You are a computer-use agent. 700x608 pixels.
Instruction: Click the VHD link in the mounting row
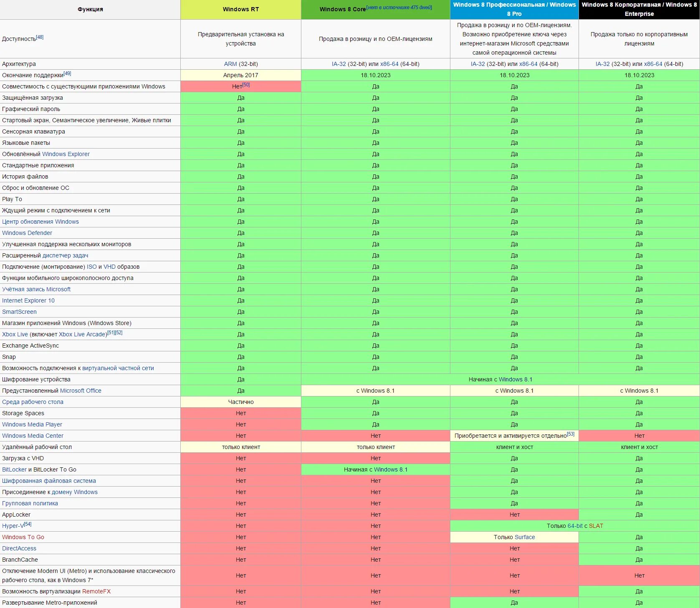click(x=109, y=267)
